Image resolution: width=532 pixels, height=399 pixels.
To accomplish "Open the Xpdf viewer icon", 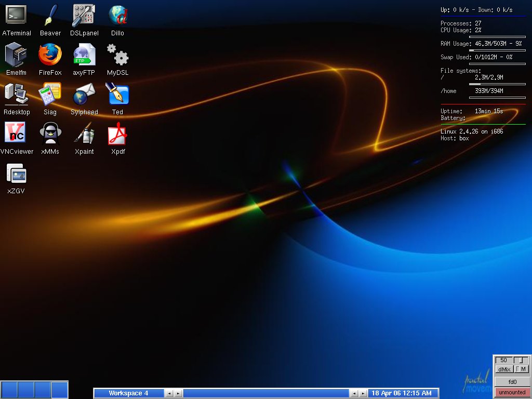I will click(x=117, y=134).
